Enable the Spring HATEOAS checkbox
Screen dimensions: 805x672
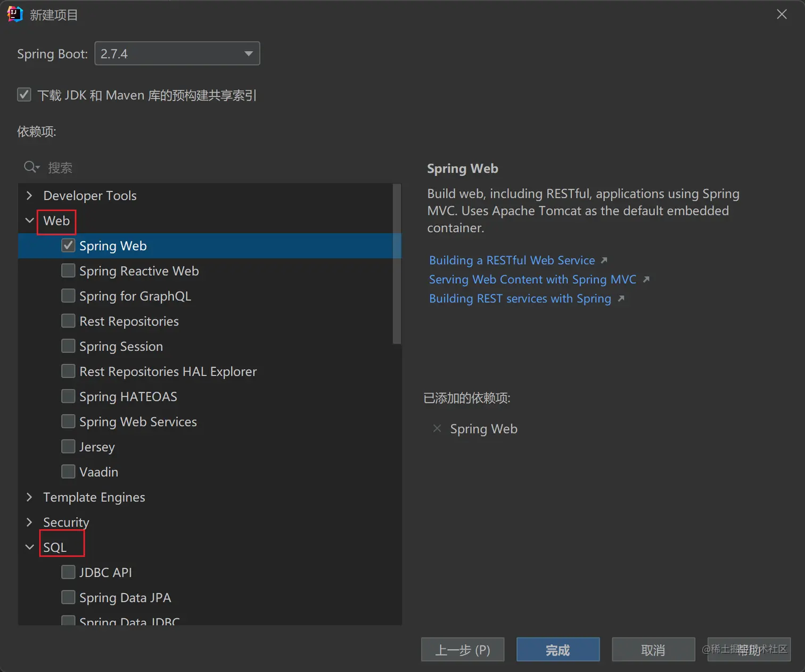[x=68, y=396]
